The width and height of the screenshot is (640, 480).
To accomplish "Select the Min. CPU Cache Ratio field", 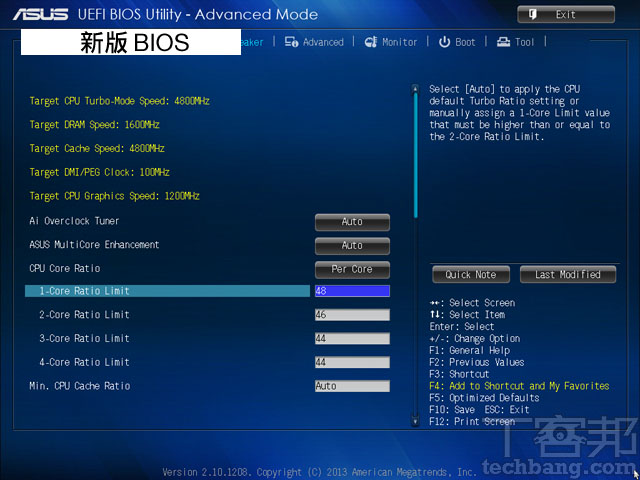I will pyautogui.click(x=352, y=386).
